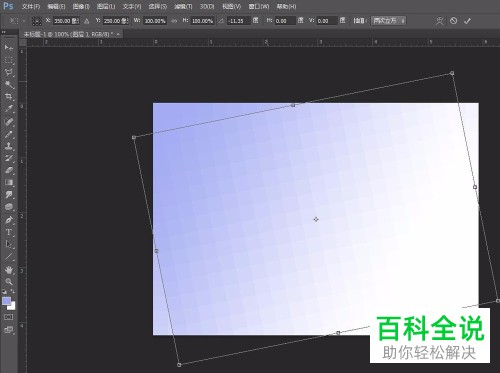Image resolution: width=500 pixels, height=373 pixels.
Task: Open the 3D(D) menu
Action: 207,7
